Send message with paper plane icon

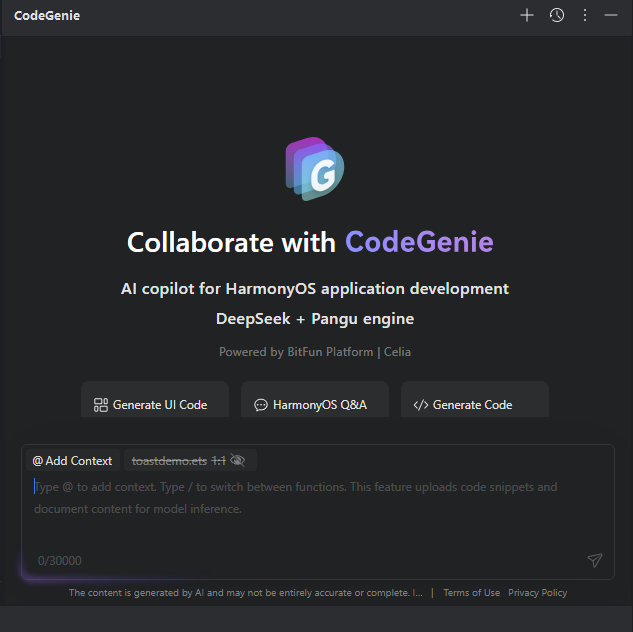[x=595, y=560]
